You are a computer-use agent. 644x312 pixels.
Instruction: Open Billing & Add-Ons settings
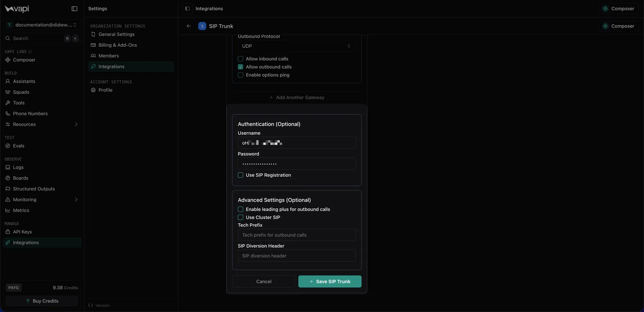tap(131, 45)
